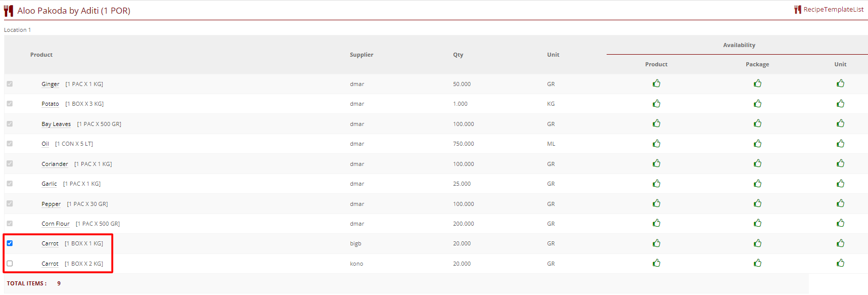
Task: Click Unit thumbs-up icon for Bay Leaves
Action: [x=840, y=123]
